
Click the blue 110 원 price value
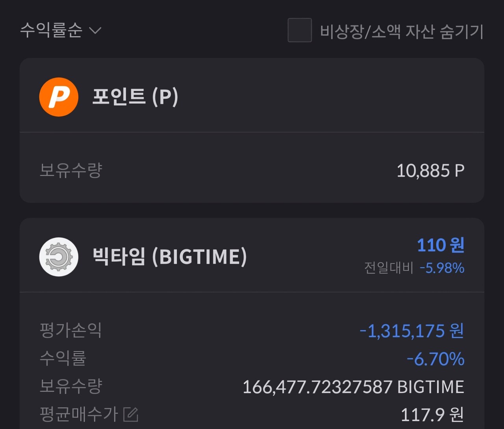pos(440,245)
